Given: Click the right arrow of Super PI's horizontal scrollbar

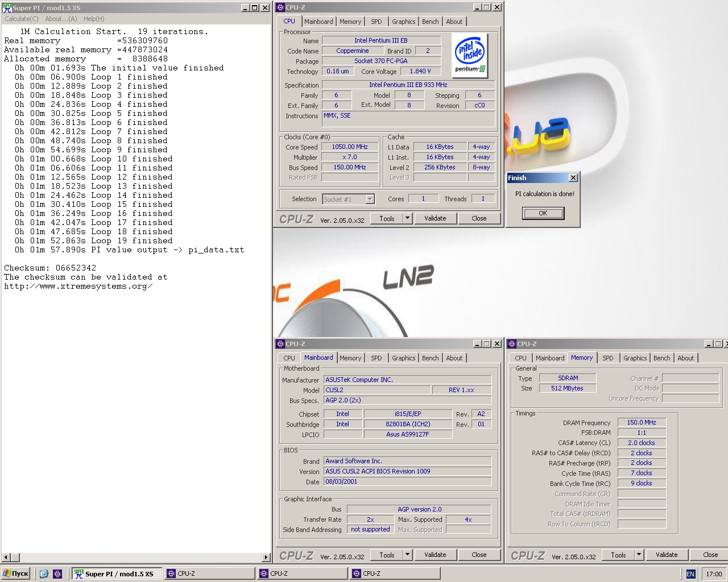Looking at the screenshot, I should pos(266,558).
